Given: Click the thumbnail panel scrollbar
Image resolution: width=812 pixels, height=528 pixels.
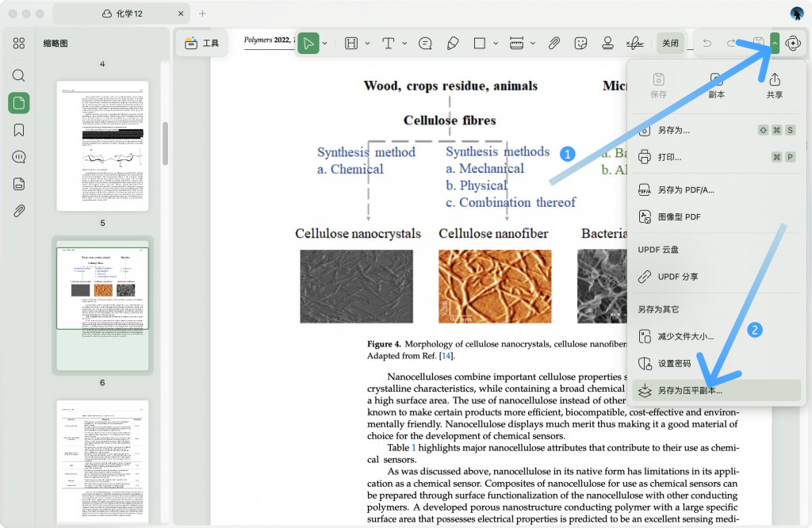Looking at the screenshot, I should coord(166,143).
